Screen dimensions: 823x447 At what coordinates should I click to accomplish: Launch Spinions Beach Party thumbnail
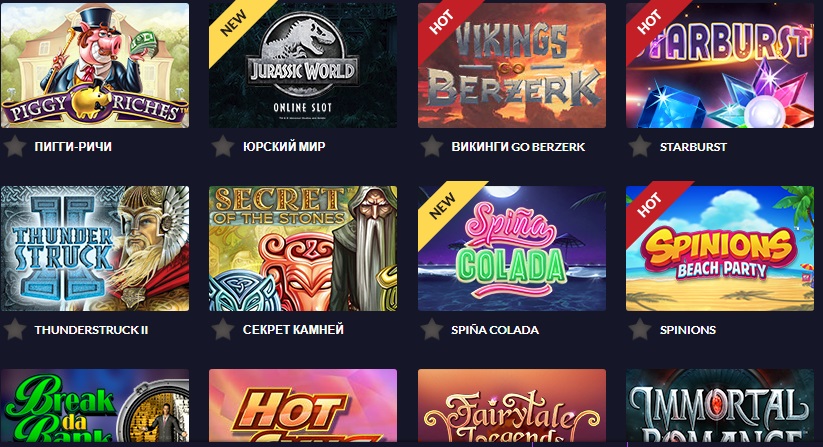(720, 249)
